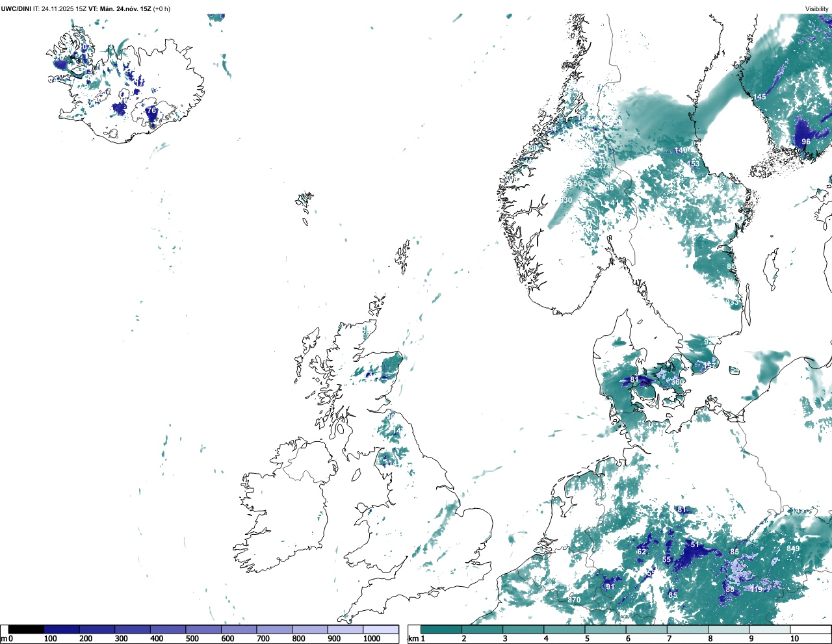Screen dimensions: 832x644
Task: Click the '76' visibility value in Iceland
Action: (151, 110)
